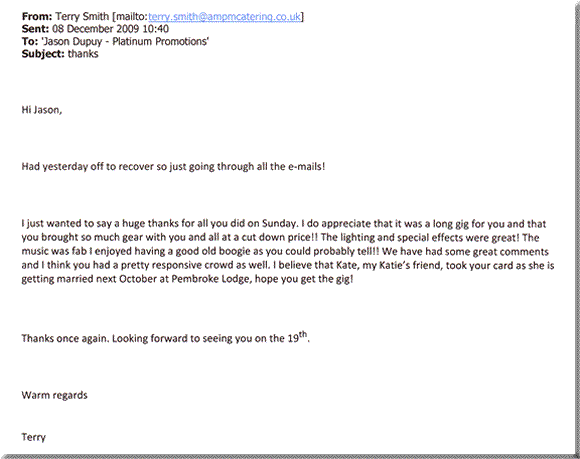
Task: Click the signature name 'Terry'
Action: click(x=34, y=438)
